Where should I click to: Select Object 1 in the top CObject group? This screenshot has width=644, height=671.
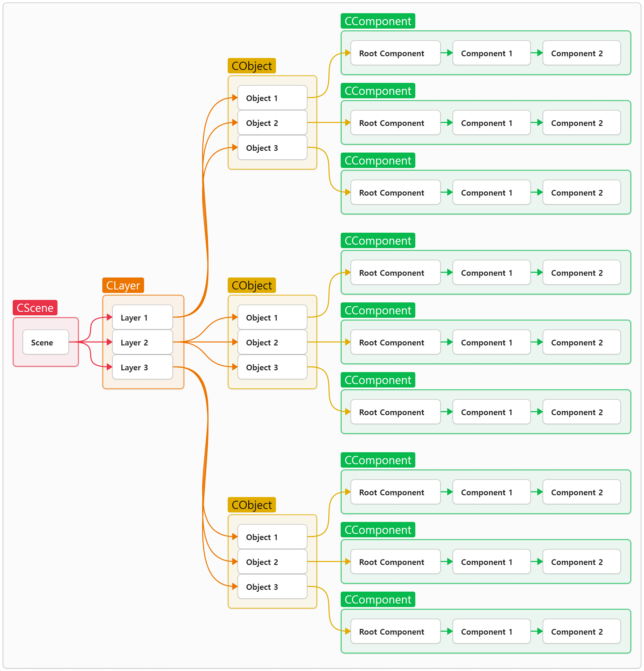[x=272, y=98]
